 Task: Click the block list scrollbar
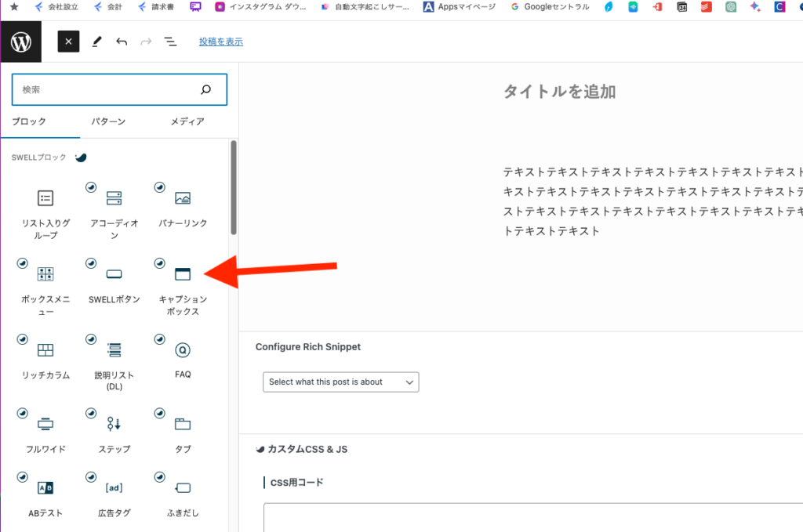click(x=234, y=186)
